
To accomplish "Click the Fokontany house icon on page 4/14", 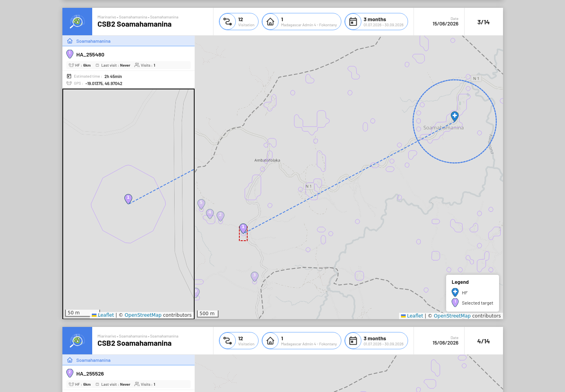I will 270,341.
